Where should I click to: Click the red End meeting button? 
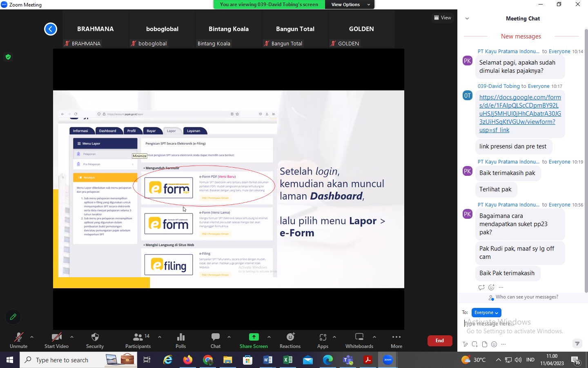point(439,341)
